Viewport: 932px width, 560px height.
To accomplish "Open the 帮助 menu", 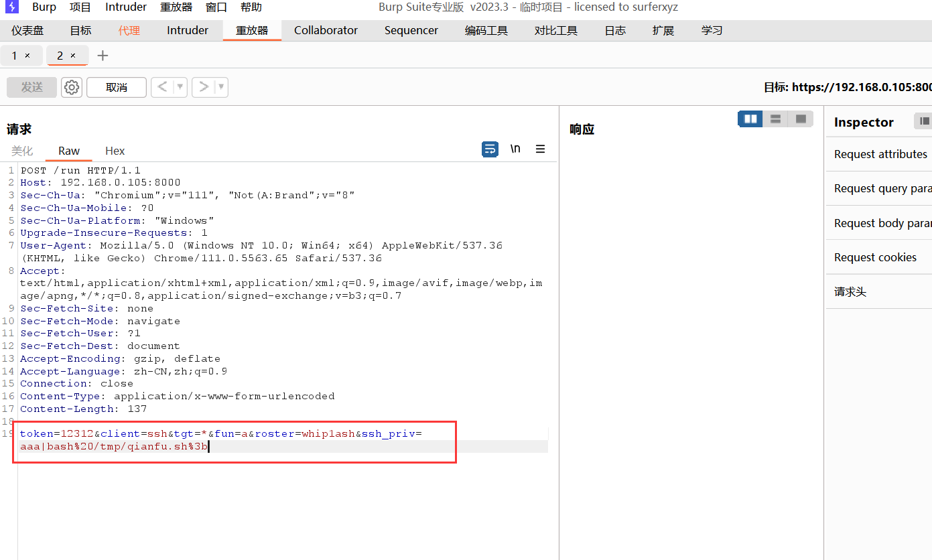I will pyautogui.click(x=251, y=7).
